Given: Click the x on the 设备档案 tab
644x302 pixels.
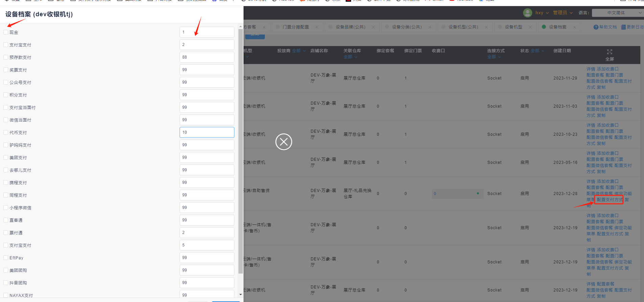Looking at the screenshot, I should click(575, 27).
